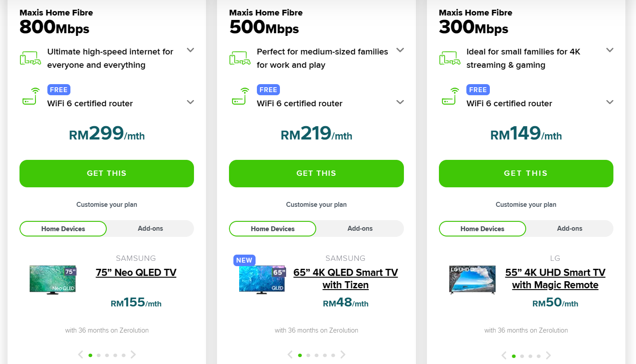Switch to Add-ons on the 500Mbps plan

360,229
